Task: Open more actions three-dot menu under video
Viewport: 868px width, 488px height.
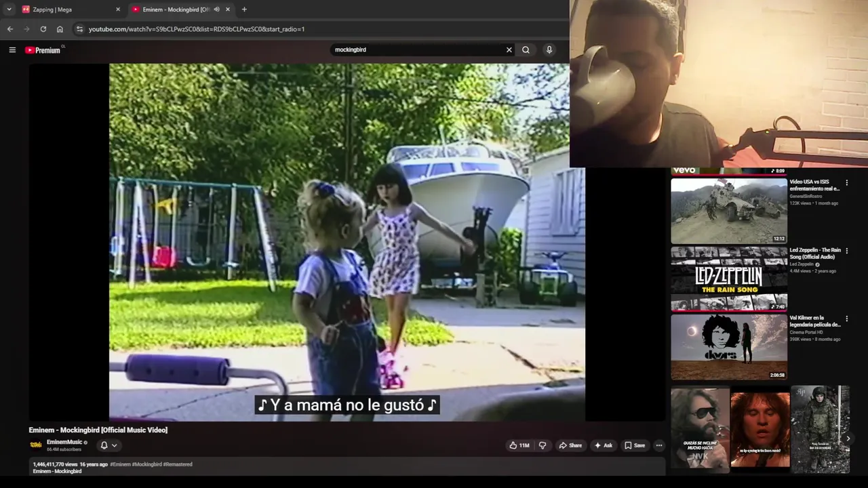Action: pos(659,445)
